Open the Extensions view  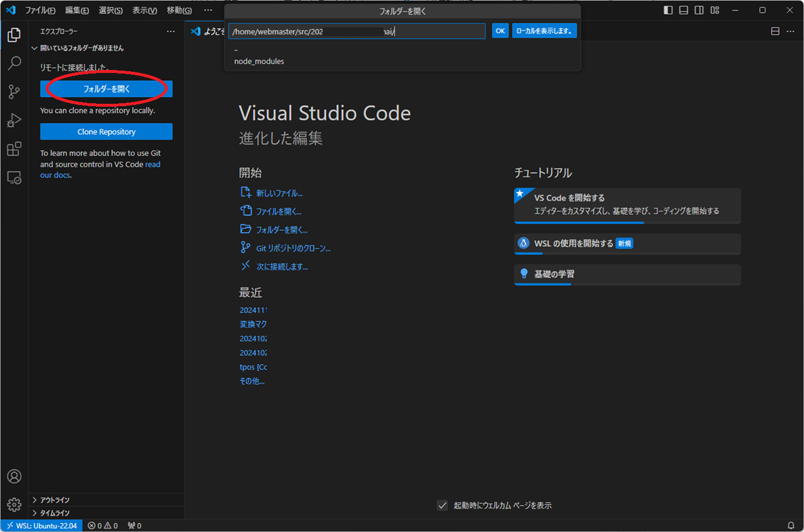[14, 149]
